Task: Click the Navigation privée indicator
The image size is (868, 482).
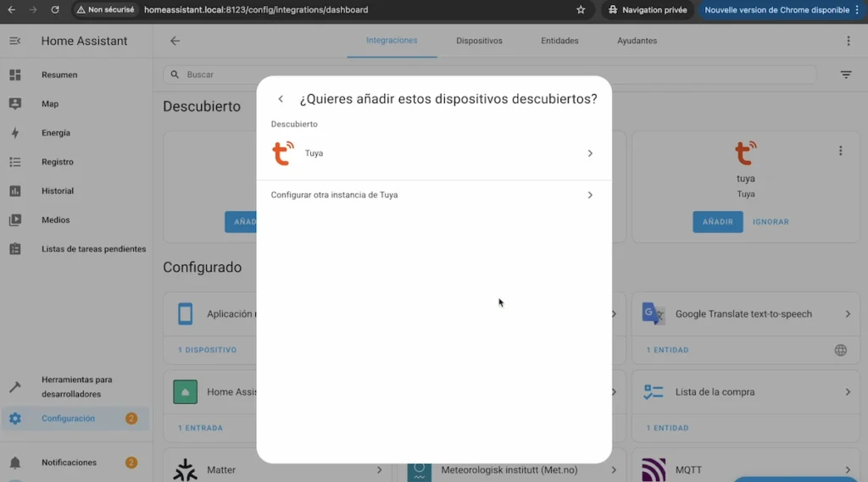Action: (x=647, y=10)
